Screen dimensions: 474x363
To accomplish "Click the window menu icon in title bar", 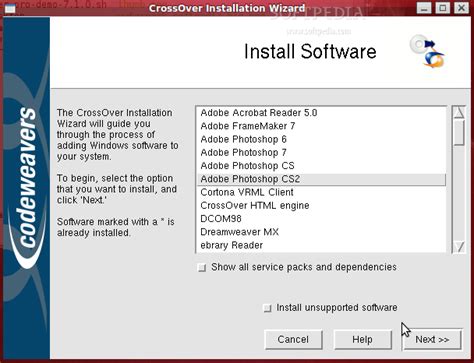I will pyautogui.click(x=10, y=8).
